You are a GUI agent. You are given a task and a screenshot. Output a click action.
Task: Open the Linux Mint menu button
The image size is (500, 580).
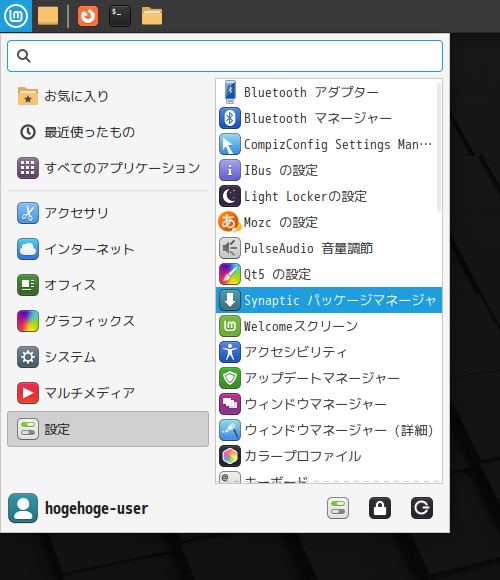pyautogui.click(x=16, y=16)
